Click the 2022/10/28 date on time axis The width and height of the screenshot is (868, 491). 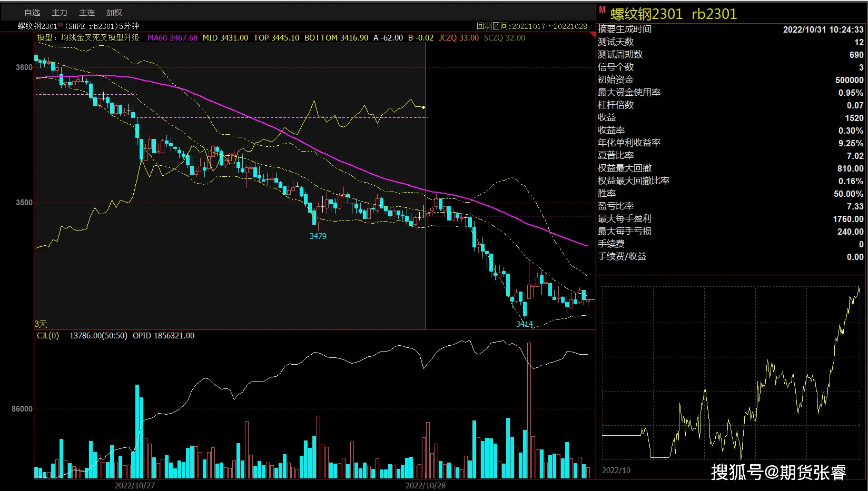pos(425,485)
